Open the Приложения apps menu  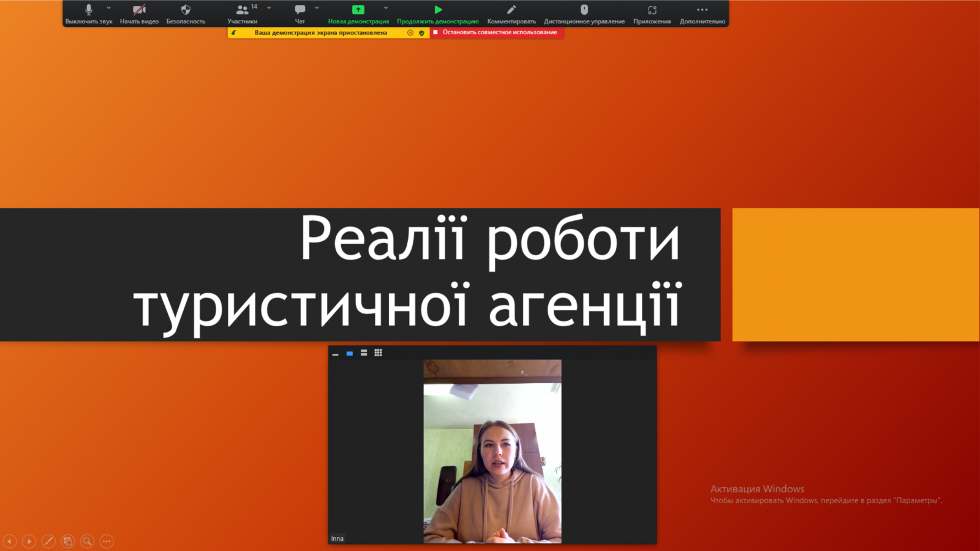point(652,13)
